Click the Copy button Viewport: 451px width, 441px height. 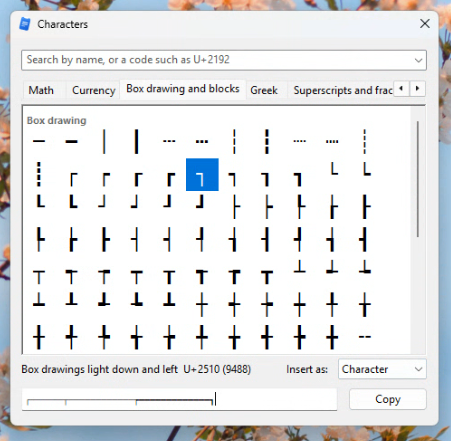click(x=388, y=399)
